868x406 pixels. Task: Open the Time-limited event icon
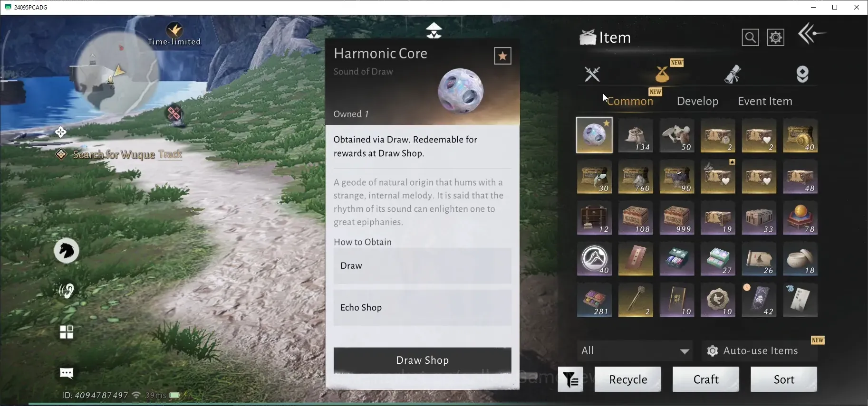174,34
